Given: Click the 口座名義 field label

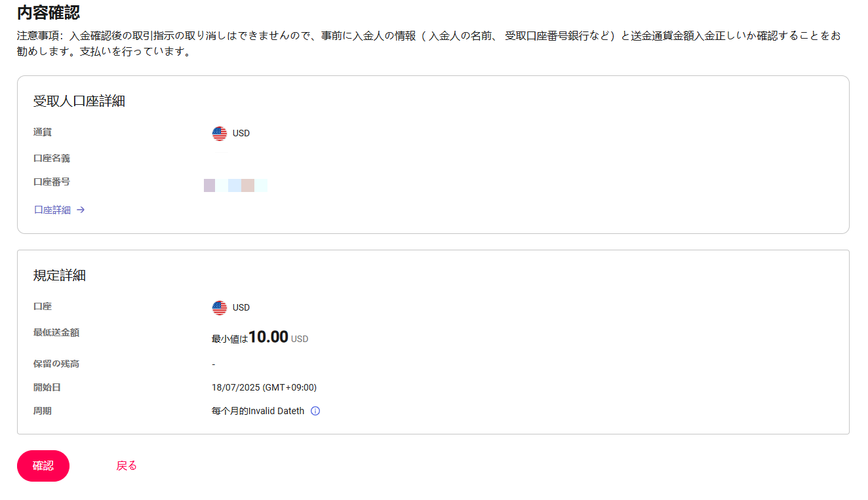Looking at the screenshot, I should (52, 159).
